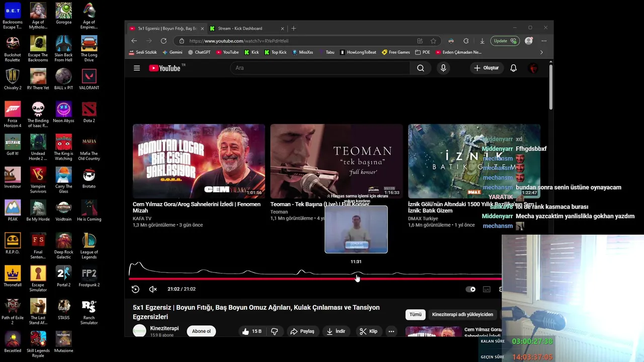Open the browser profile avatar
This screenshot has width=644, height=362.
529,41
